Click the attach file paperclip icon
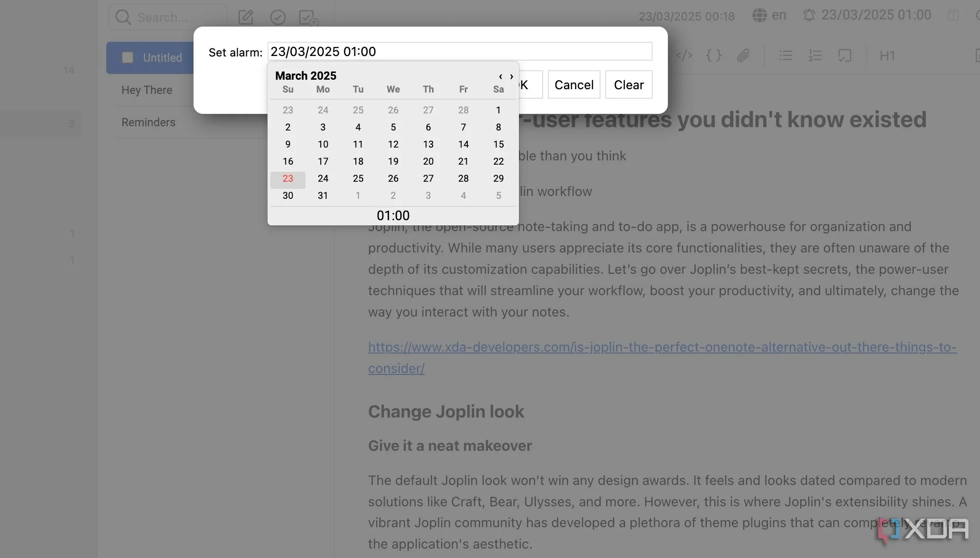Viewport: 980px width, 558px height. click(743, 56)
